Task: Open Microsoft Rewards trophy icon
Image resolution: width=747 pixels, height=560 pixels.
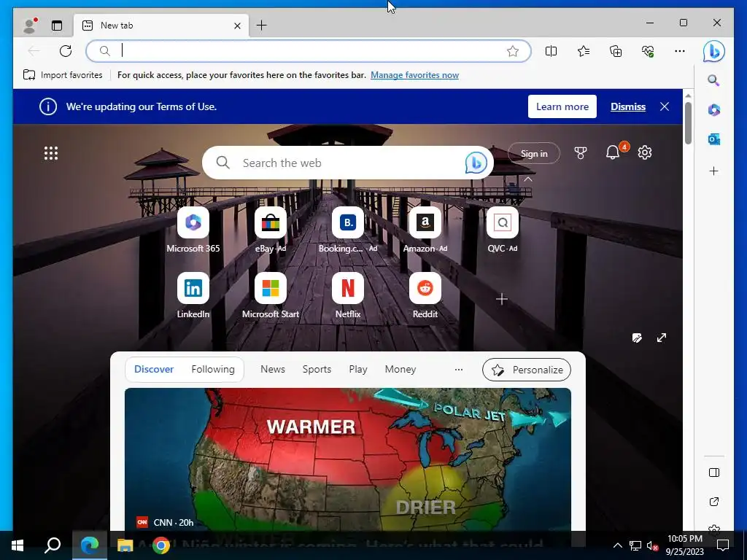Action: click(x=580, y=153)
